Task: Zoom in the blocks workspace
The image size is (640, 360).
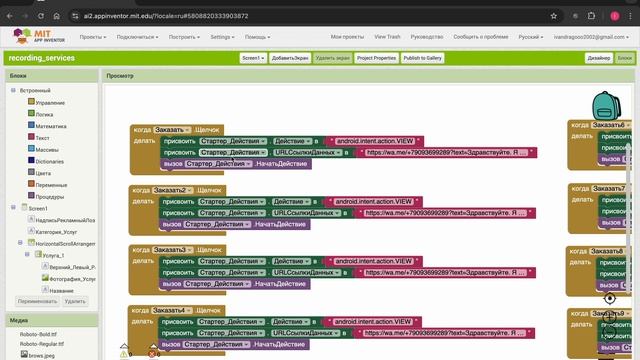Action: pyautogui.click(x=610, y=317)
